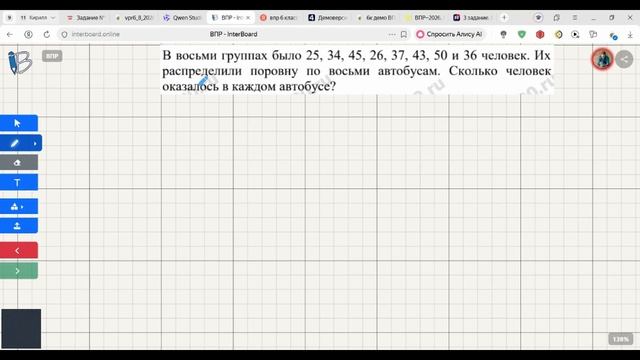Click the dark webcam preview thumbnail

21,329
